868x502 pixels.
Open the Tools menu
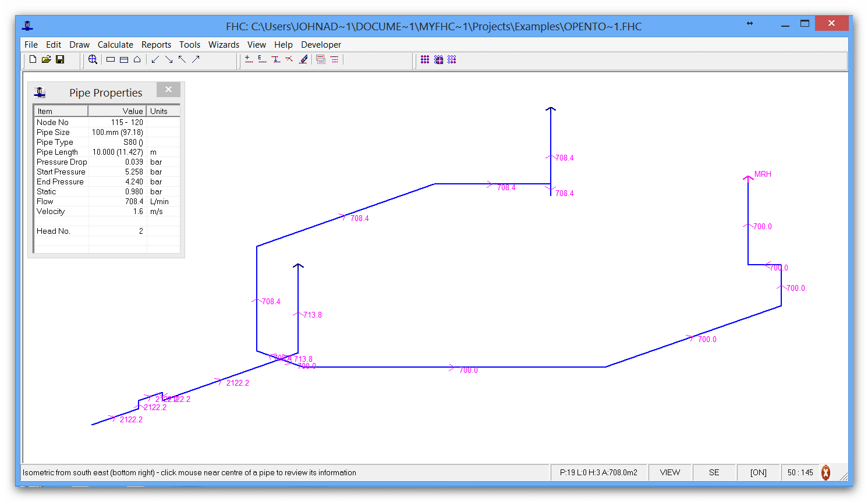(190, 44)
